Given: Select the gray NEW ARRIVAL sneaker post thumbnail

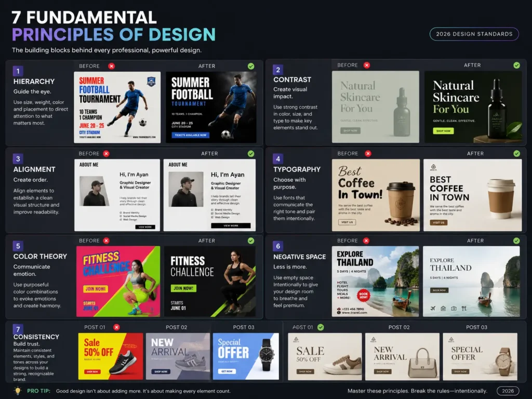Looking at the screenshot, I should pos(178,356).
